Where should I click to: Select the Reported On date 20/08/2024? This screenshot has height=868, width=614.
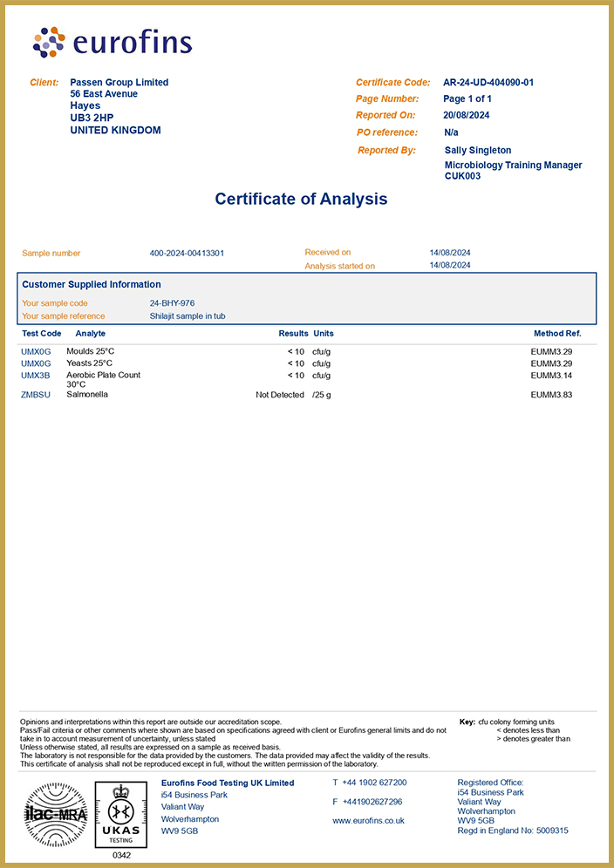pos(466,115)
